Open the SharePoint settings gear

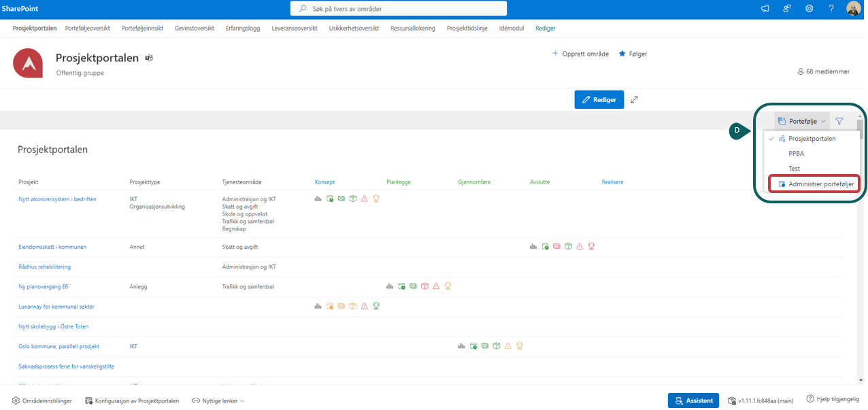point(809,9)
